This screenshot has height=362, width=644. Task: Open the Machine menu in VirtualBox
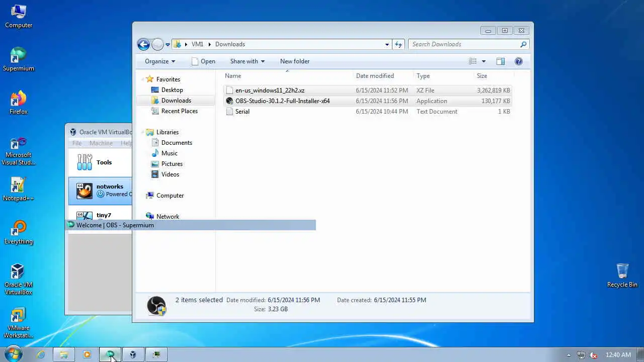101,143
